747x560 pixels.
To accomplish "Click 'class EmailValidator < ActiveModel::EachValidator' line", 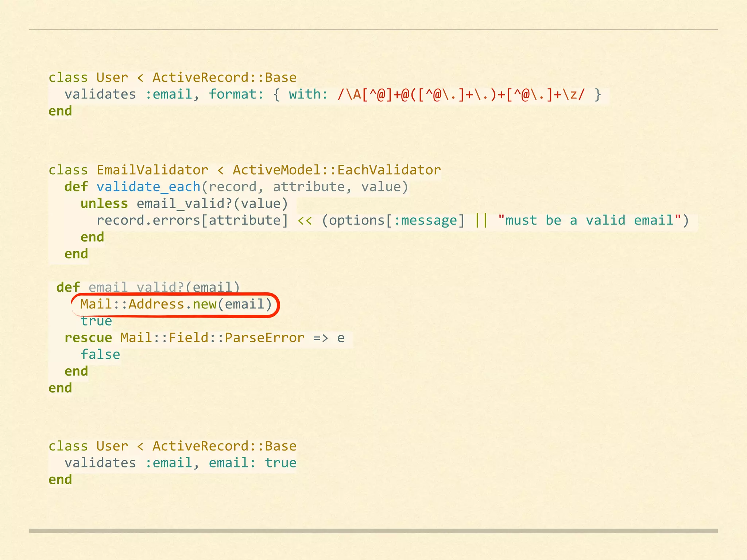I will (x=245, y=170).
